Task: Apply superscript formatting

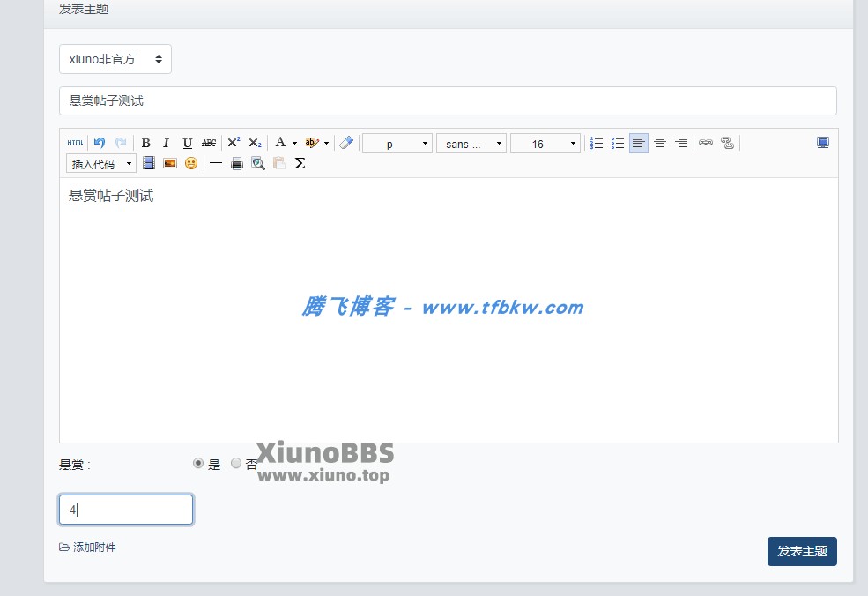Action: click(233, 142)
